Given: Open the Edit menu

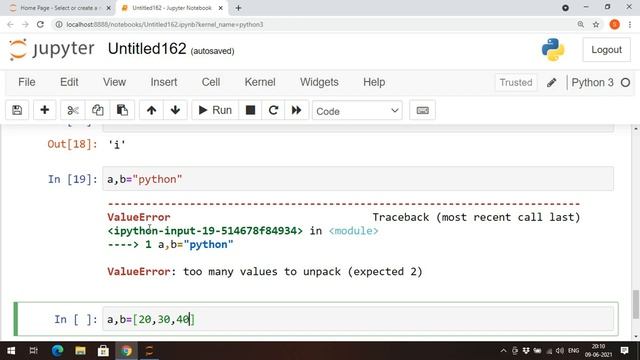Looking at the screenshot, I should tap(69, 82).
